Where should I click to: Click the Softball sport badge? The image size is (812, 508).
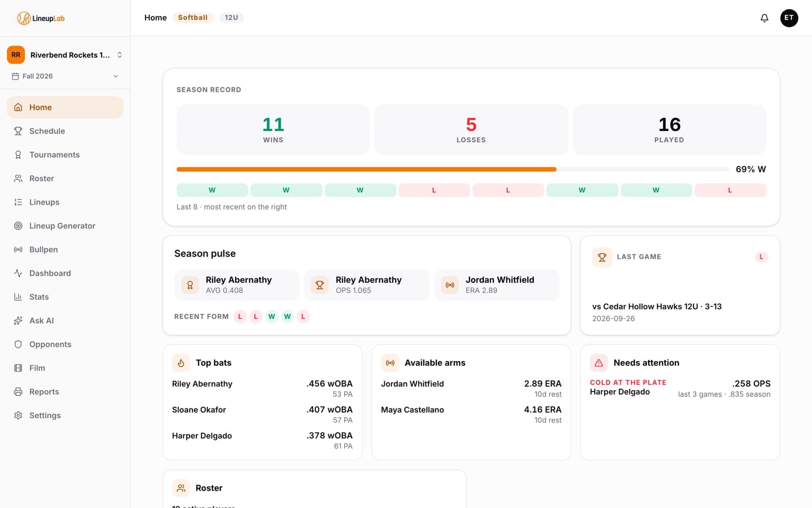(193, 18)
